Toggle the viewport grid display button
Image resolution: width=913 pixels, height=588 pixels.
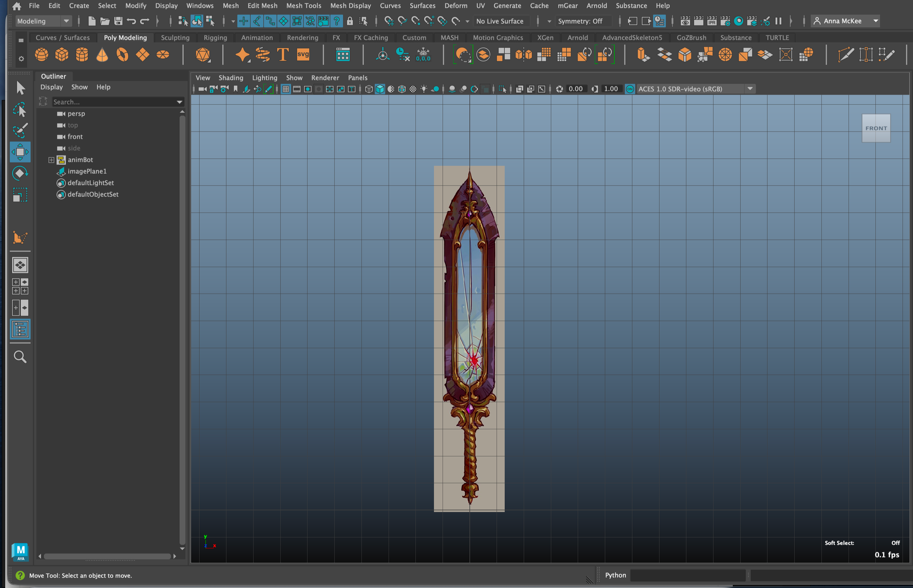click(286, 89)
